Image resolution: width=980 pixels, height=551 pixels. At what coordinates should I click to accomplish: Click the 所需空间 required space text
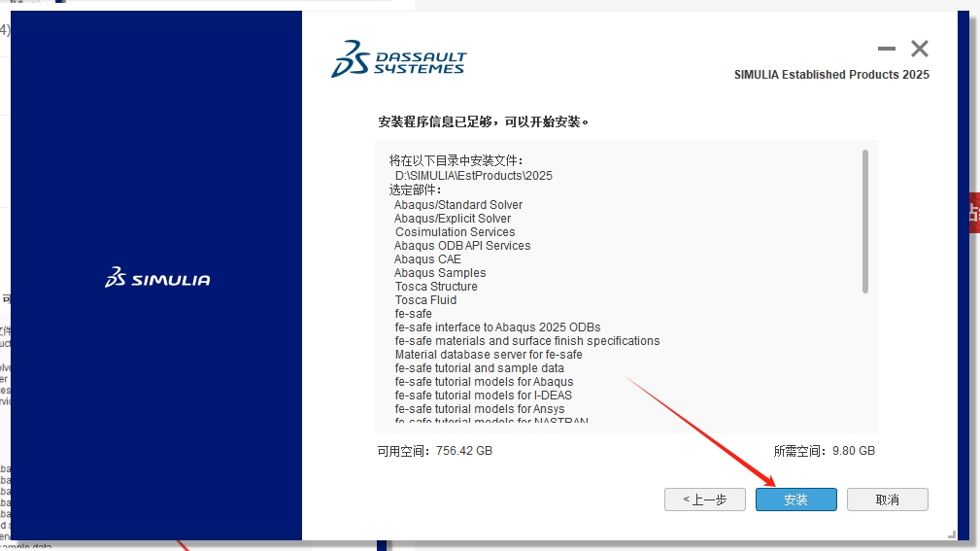[824, 451]
